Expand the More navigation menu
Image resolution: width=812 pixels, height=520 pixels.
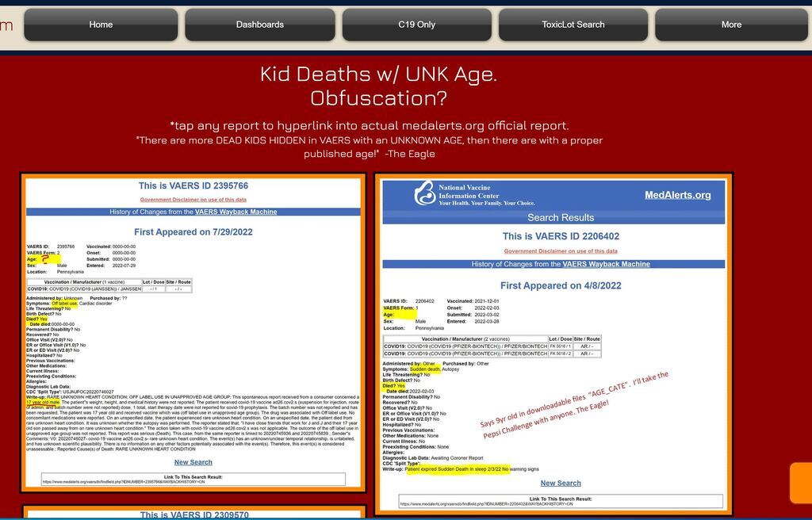(x=731, y=25)
